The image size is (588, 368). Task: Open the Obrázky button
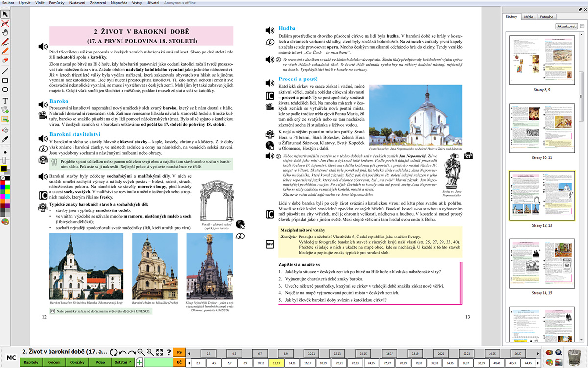[77, 362]
